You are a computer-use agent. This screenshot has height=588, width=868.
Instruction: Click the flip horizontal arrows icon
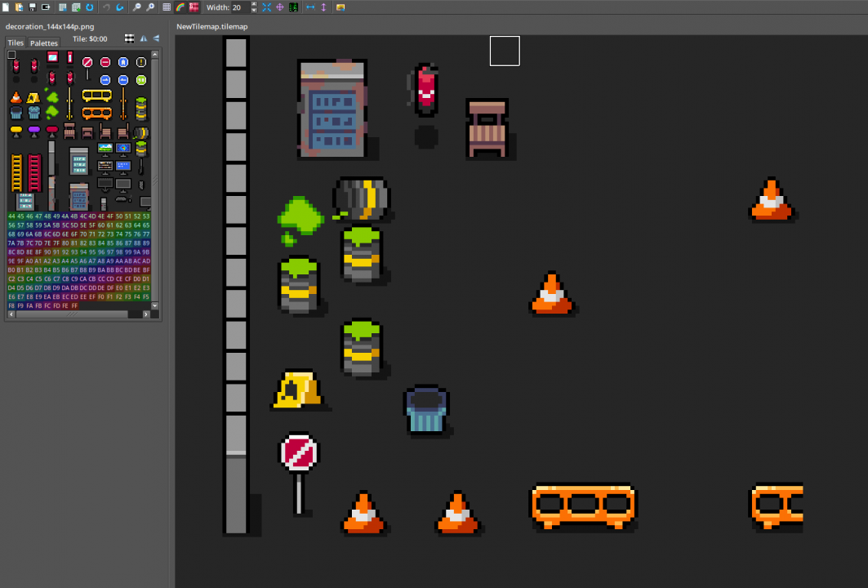click(x=310, y=7)
